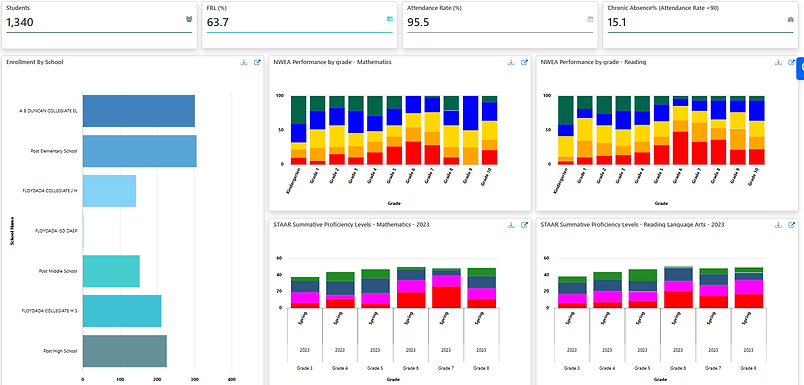The image size is (804, 385).
Task: Open the blue side tab at right edge
Action: pos(800,68)
